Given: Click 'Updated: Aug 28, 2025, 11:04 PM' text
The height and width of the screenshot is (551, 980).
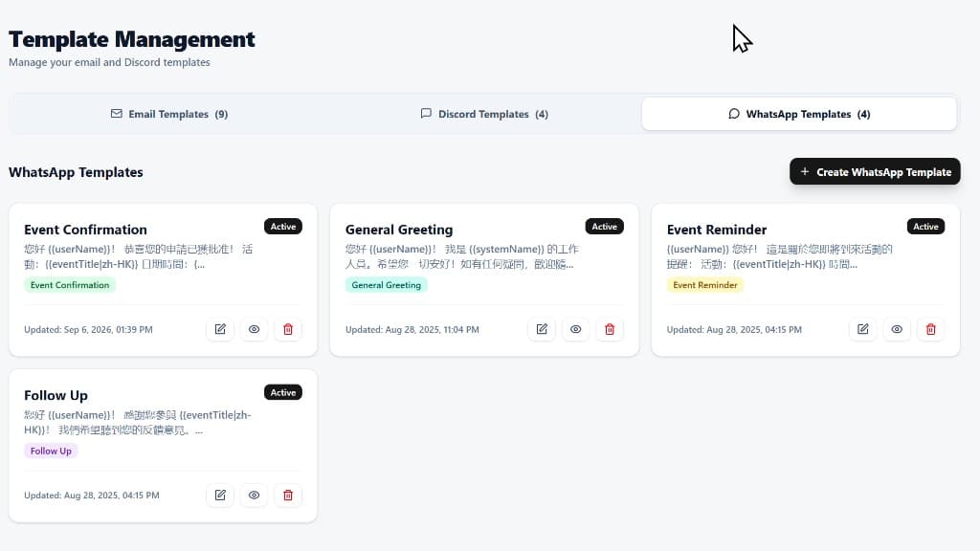Looking at the screenshot, I should (412, 329).
